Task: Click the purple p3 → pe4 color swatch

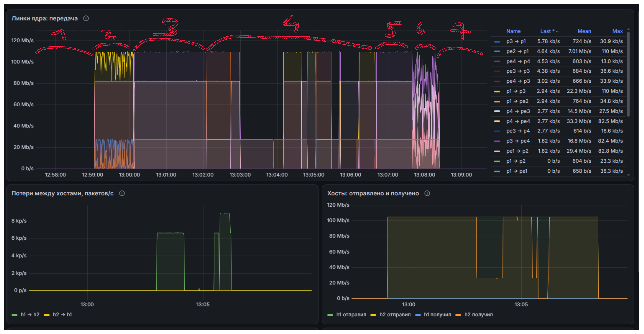Action: pos(497,141)
